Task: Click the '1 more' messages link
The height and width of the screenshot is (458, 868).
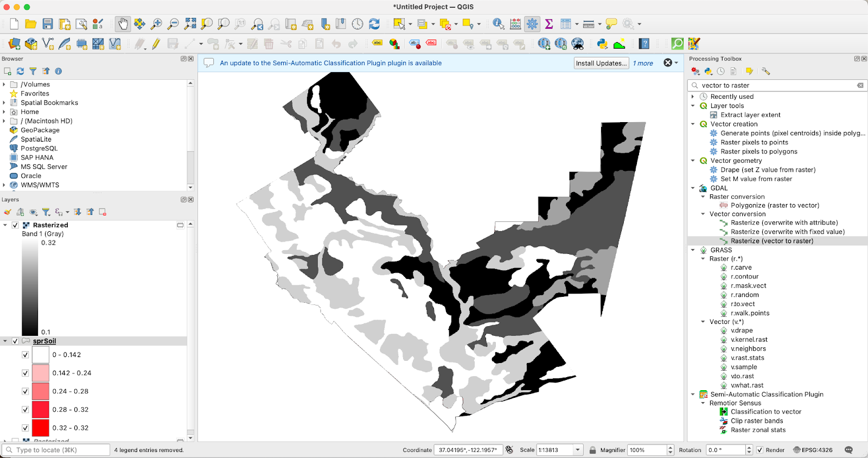Action: pos(643,63)
